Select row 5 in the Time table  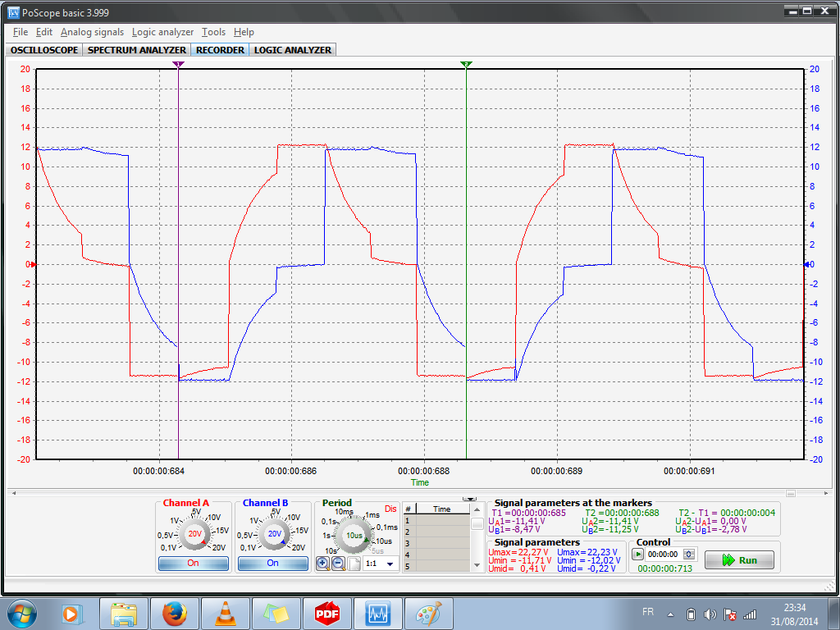tap(438, 566)
